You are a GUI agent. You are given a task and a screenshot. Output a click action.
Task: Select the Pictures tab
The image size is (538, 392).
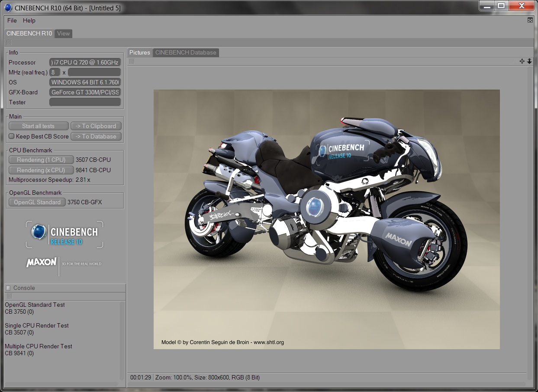coord(140,52)
